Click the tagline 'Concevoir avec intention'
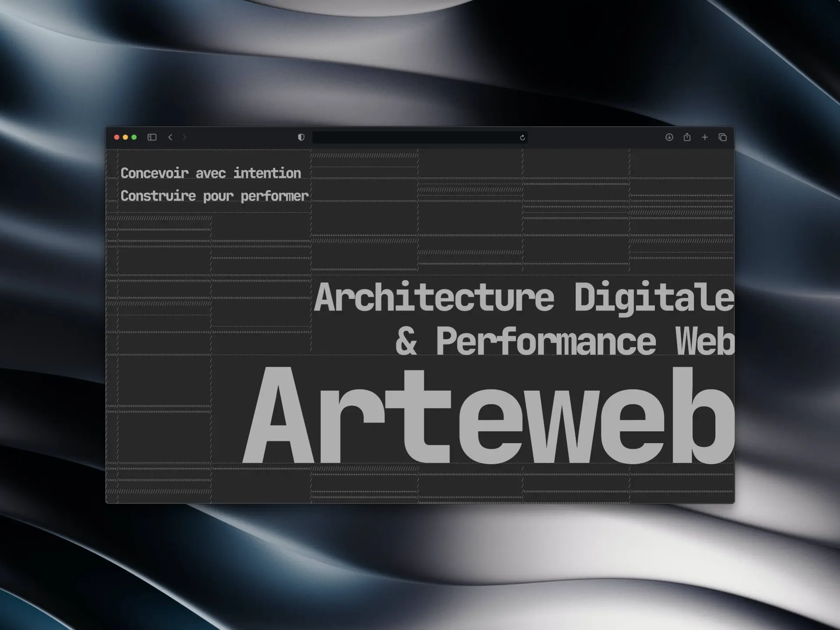Image resolution: width=840 pixels, height=630 pixels. [x=211, y=173]
